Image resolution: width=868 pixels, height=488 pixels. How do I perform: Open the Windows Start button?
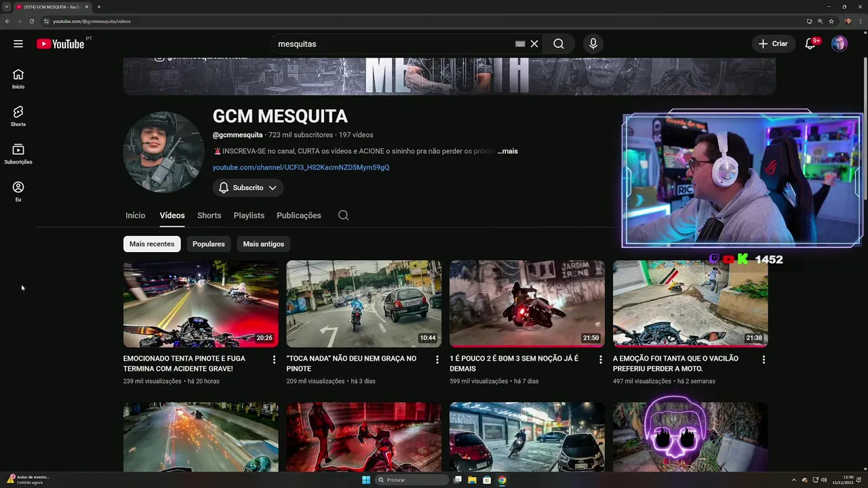[x=366, y=480]
